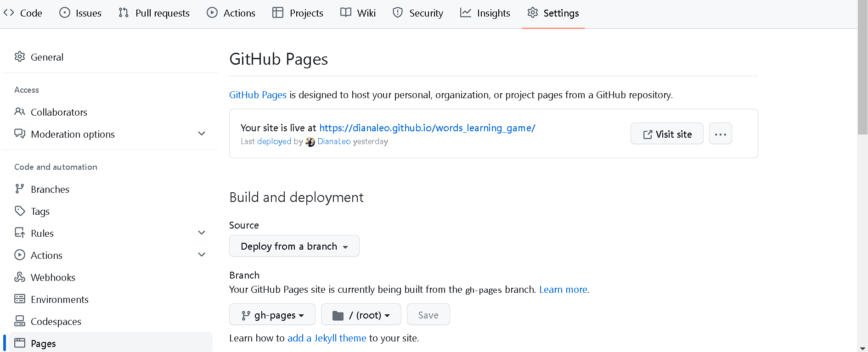Go to Pull requests tab
This screenshot has width=868, height=352.
click(154, 13)
